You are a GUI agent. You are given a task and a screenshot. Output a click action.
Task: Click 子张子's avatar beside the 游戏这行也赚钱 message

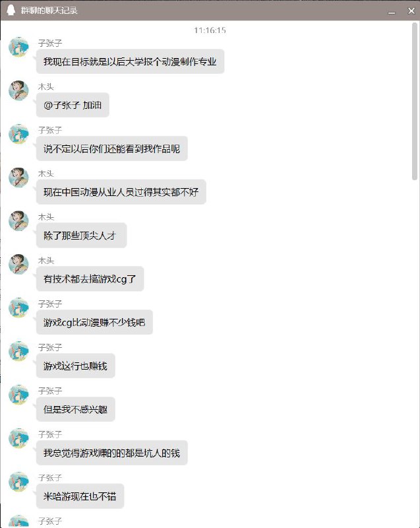(18, 352)
